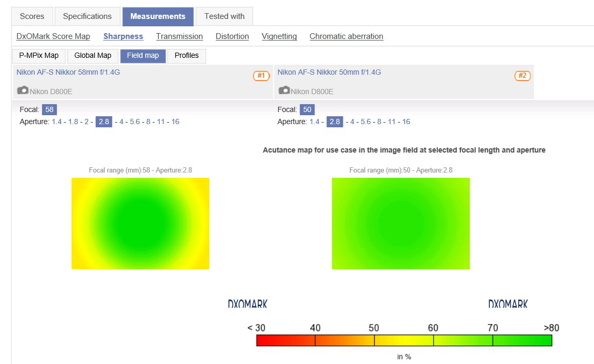
Task: Select focal length 58 for first lens
Action: point(49,109)
